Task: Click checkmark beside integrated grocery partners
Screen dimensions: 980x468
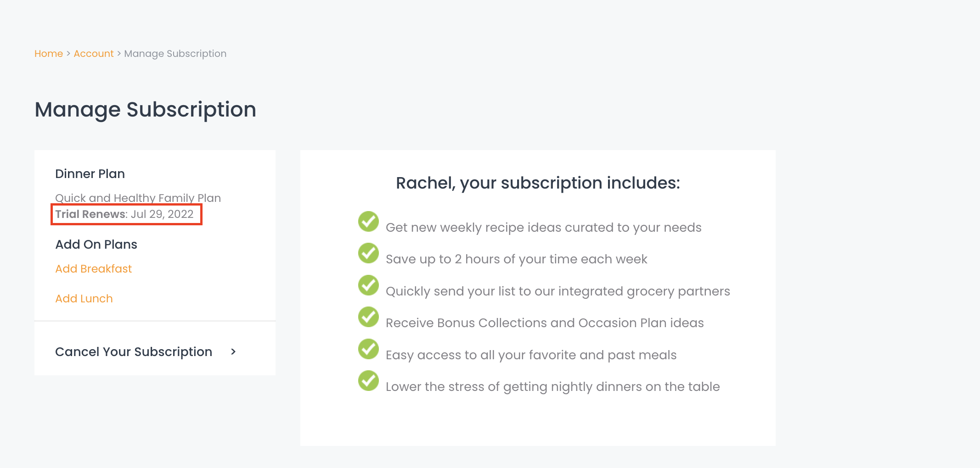Action: click(x=368, y=285)
